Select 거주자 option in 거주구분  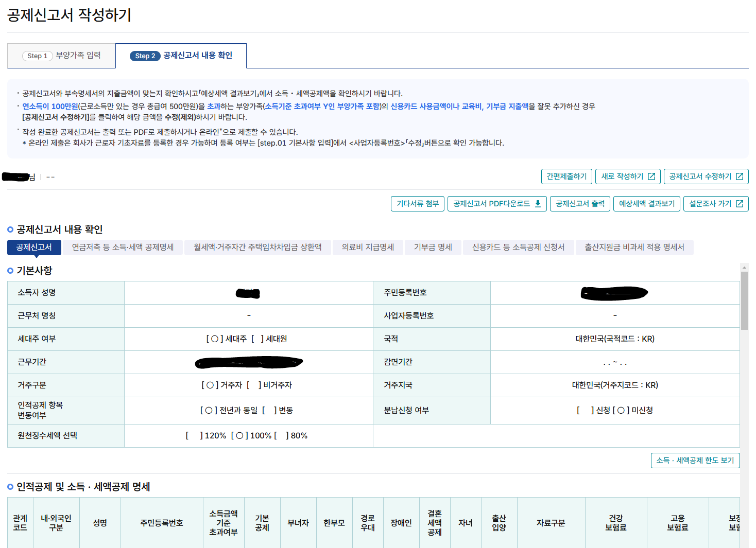click(222, 385)
